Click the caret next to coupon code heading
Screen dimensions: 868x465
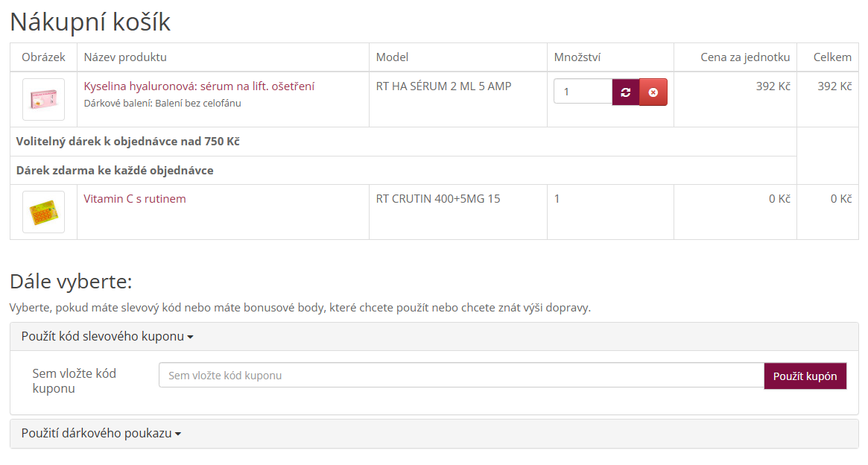[x=191, y=338]
